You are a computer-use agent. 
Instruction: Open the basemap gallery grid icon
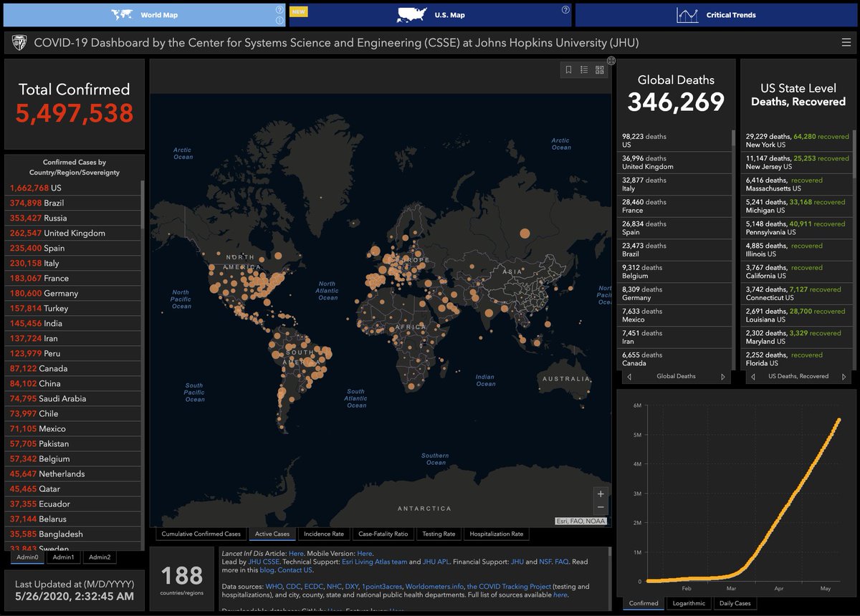pos(600,69)
